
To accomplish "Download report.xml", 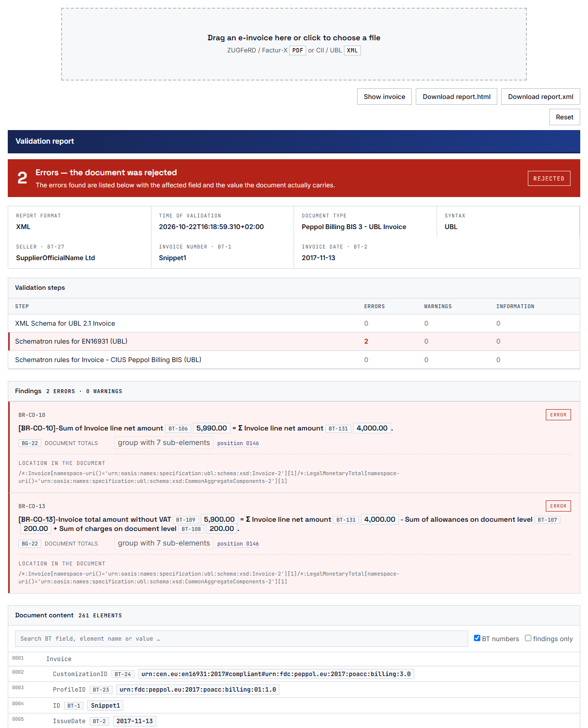I will click(540, 97).
